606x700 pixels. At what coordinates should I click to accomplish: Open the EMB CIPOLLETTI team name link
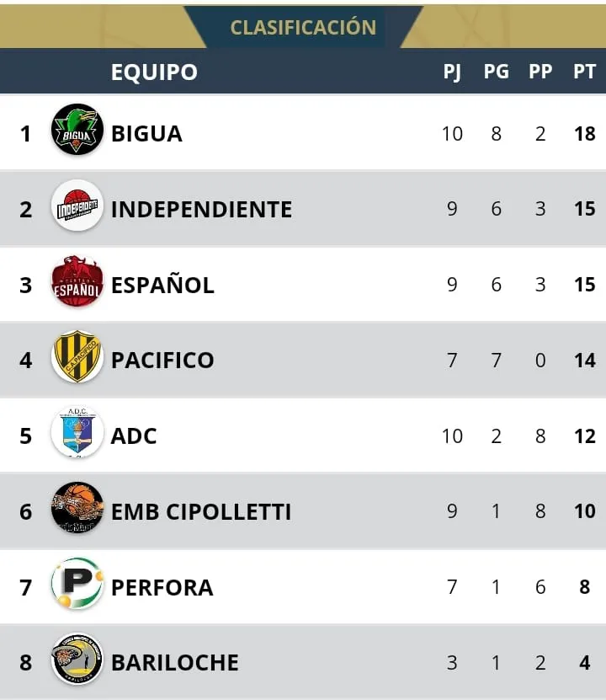point(201,511)
